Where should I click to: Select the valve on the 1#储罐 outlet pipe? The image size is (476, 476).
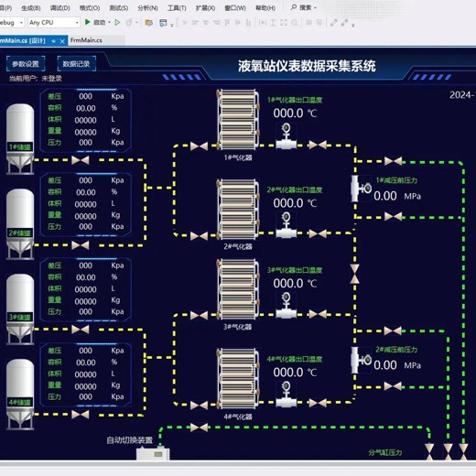click(81, 160)
